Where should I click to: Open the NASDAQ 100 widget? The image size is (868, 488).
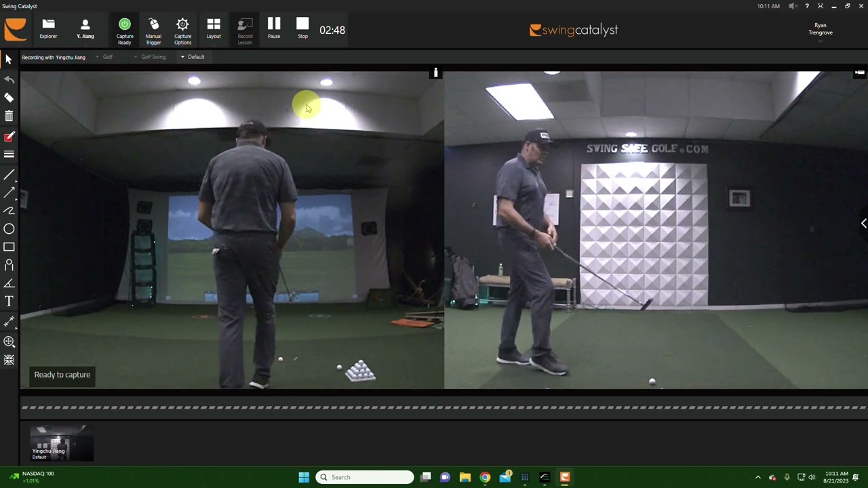tap(31, 477)
